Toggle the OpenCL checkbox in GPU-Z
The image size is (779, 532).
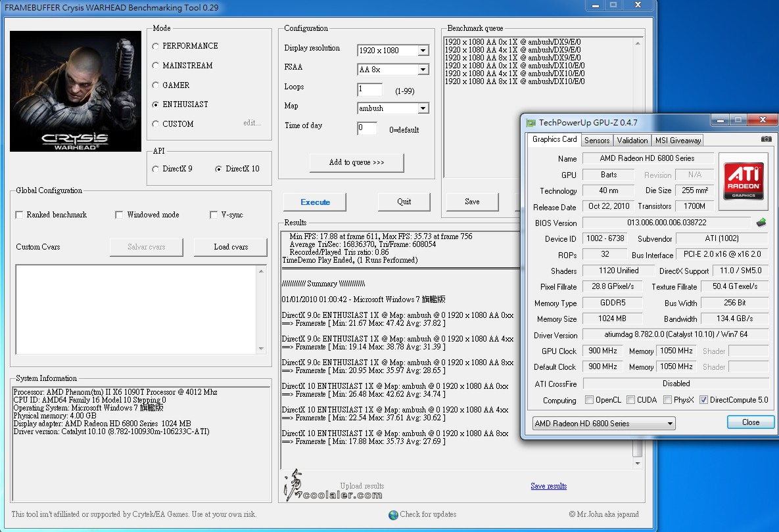589,400
